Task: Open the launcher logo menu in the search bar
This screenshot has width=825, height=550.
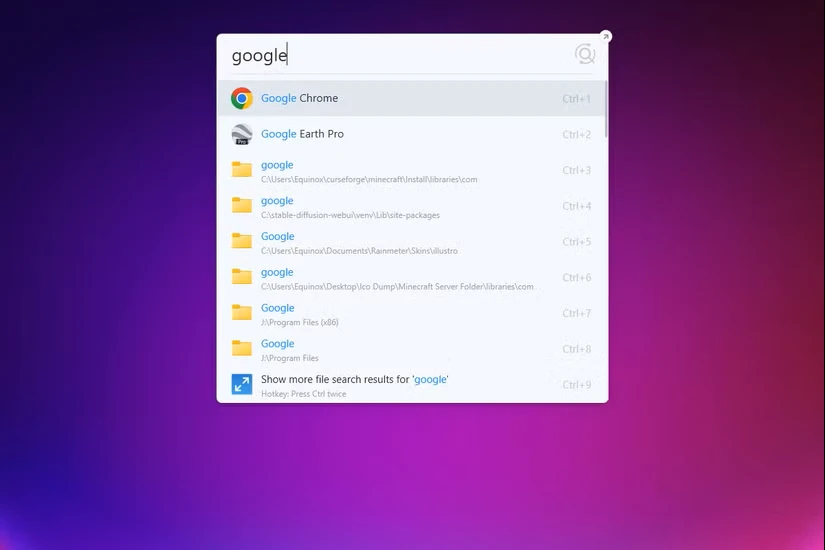Action: tap(584, 55)
